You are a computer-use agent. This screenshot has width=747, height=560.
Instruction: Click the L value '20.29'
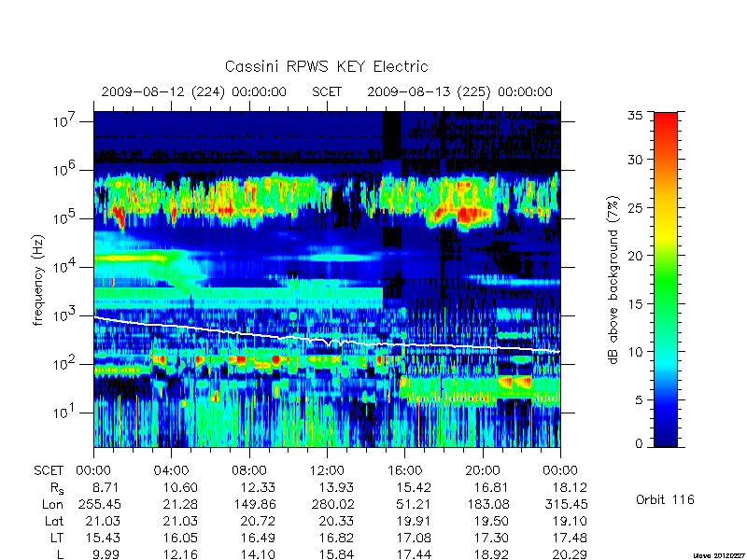click(570, 554)
